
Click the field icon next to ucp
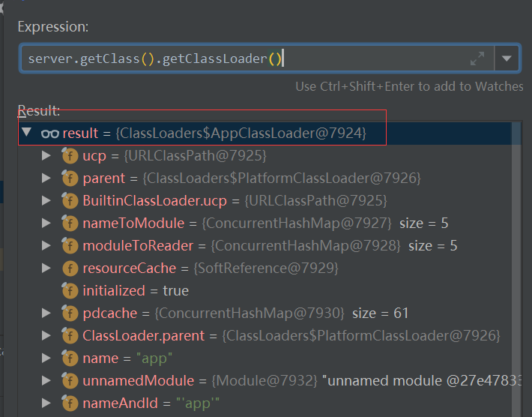[x=70, y=156]
